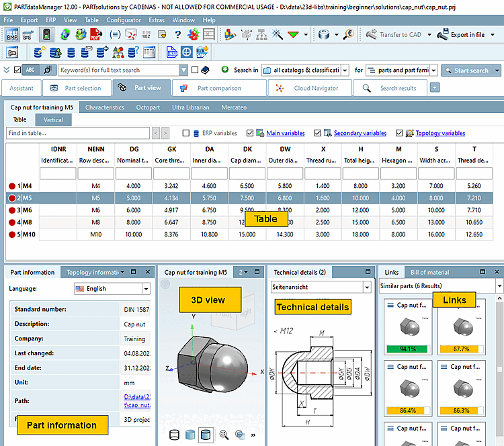Click the 94.1% similarity bar
Screen dimensions: 504x446
point(409,349)
